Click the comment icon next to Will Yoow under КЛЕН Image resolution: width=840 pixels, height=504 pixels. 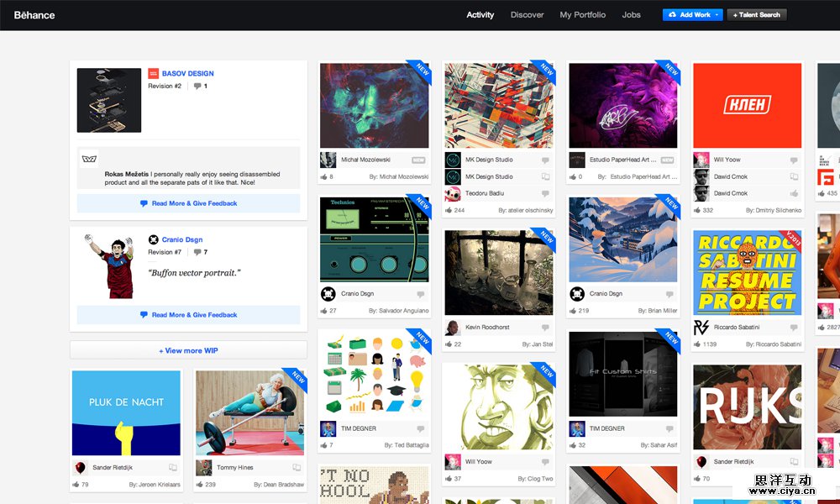pyautogui.click(x=794, y=160)
